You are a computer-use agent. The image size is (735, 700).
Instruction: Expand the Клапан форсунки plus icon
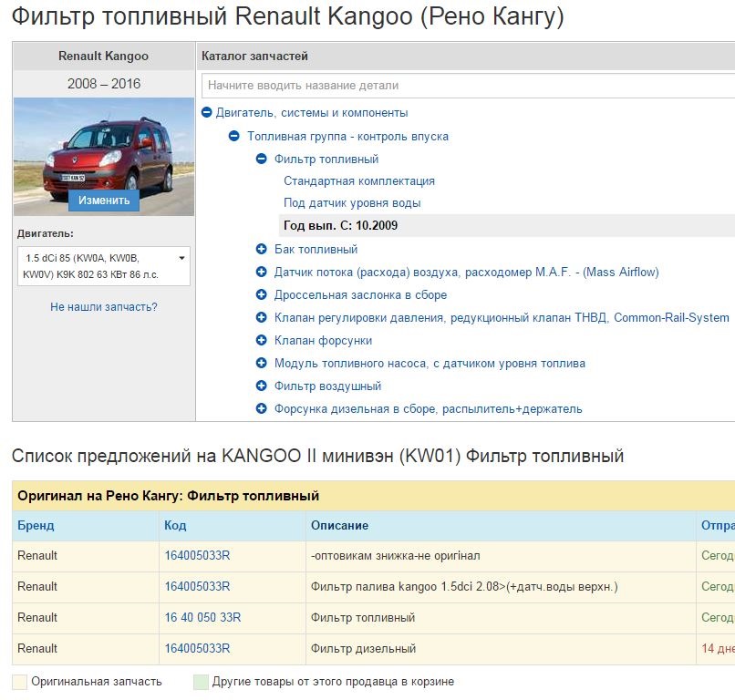(261, 340)
